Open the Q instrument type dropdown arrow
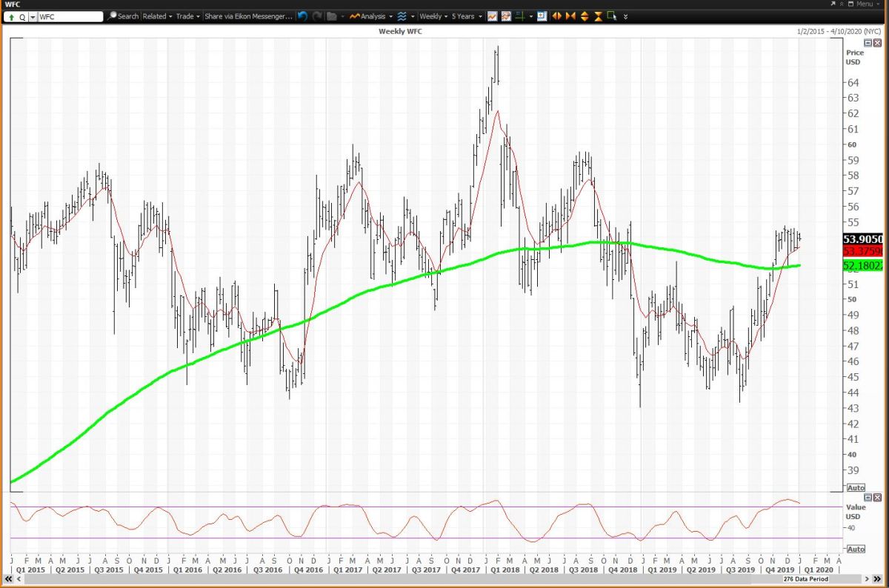889x588 pixels. coord(33,16)
